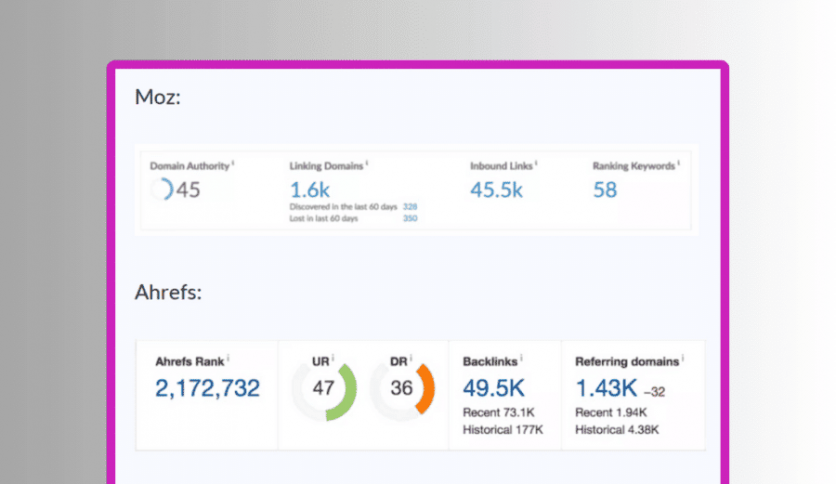836x484 pixels.
Task: Click the -32 change next to 1.43K
Action: tap(654, 392)
